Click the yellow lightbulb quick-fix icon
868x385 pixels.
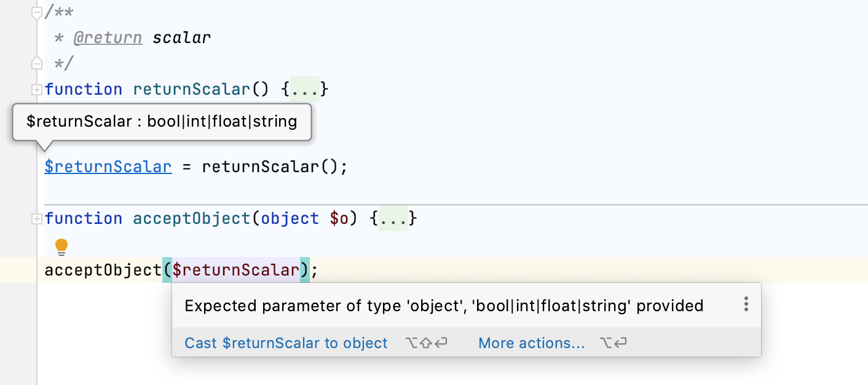pyautogui.click(x=61, y=247)
